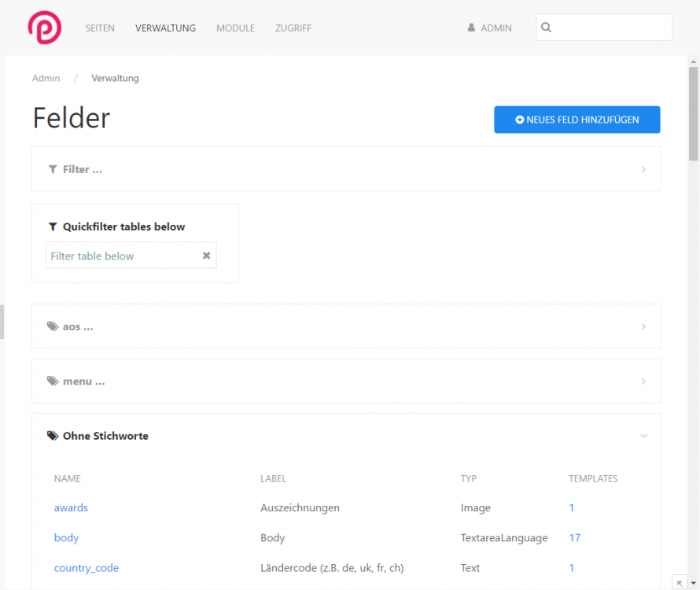Open the ZUGRIFF menu
The width and height of the screenshot is (700, 590).
pyautogui.click(x=293, y=28)
